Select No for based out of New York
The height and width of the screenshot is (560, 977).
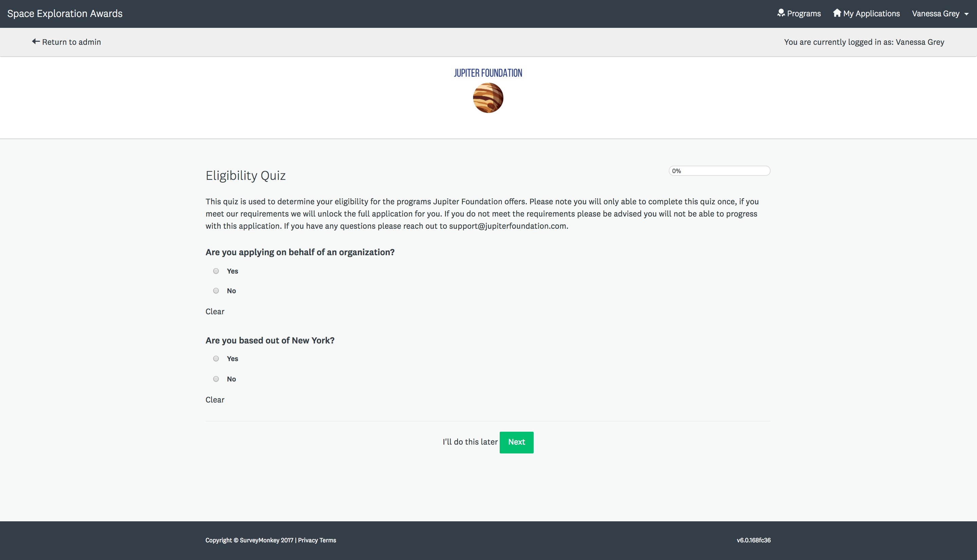216,379
